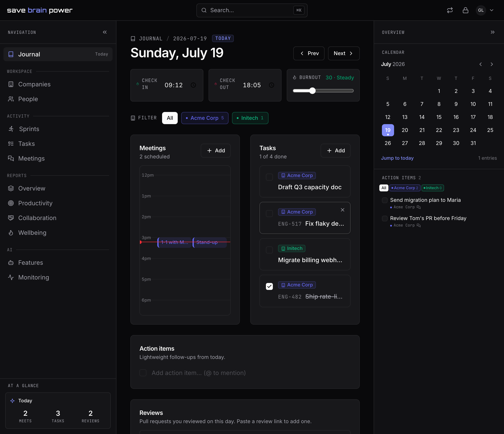The height and width of the screenshot is (434, 504).
Task: Click Jump to today link
Action: pyautogui.click(x=397, y=158)
